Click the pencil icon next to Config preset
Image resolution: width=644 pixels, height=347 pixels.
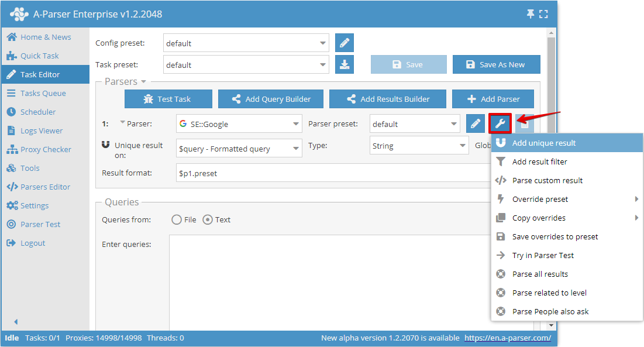pyautogui.click(x=345, y=43)
